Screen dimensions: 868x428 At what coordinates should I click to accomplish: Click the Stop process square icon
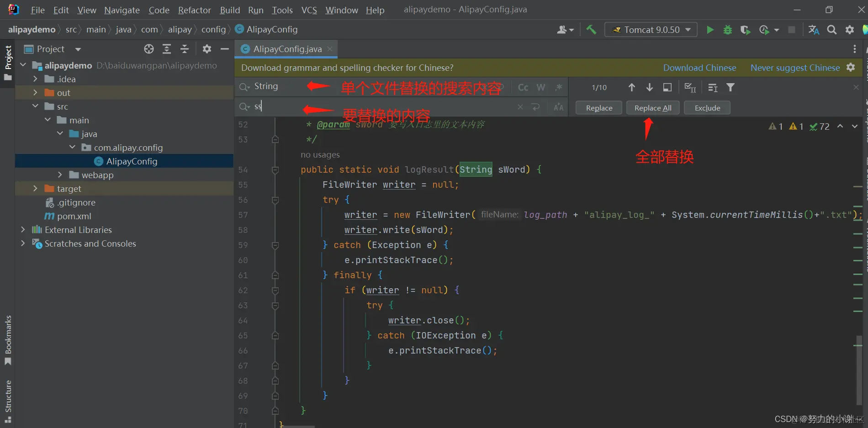tap(792, 30)
